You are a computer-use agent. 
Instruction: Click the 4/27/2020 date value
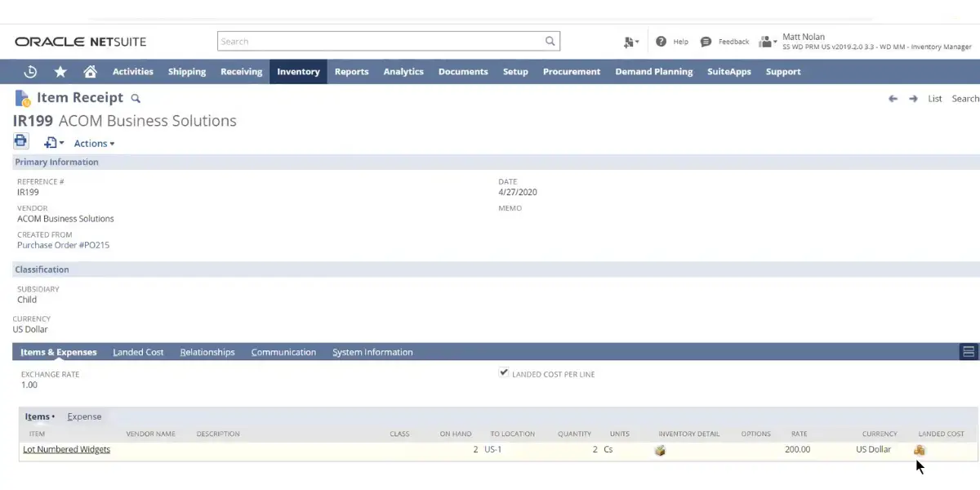point(518,193)
